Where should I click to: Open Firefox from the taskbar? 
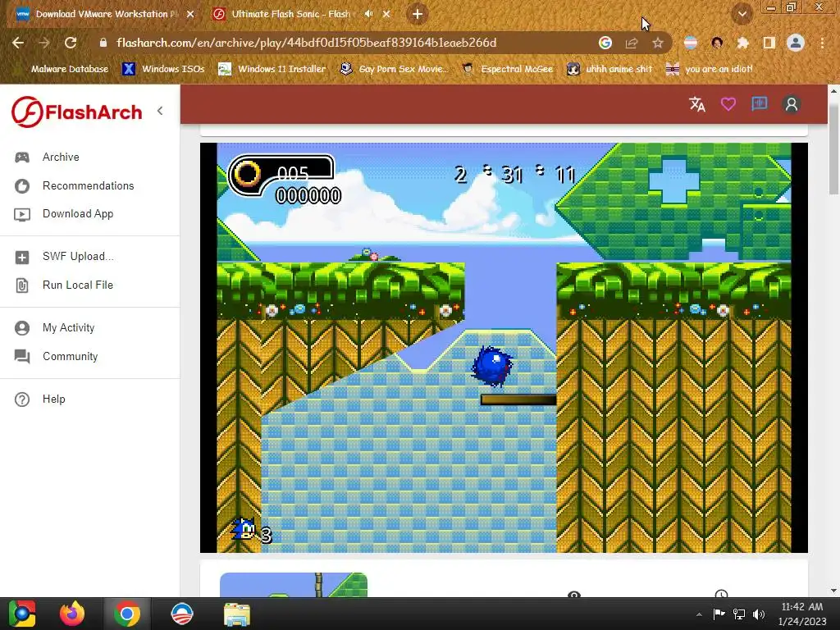coord(72,614)
